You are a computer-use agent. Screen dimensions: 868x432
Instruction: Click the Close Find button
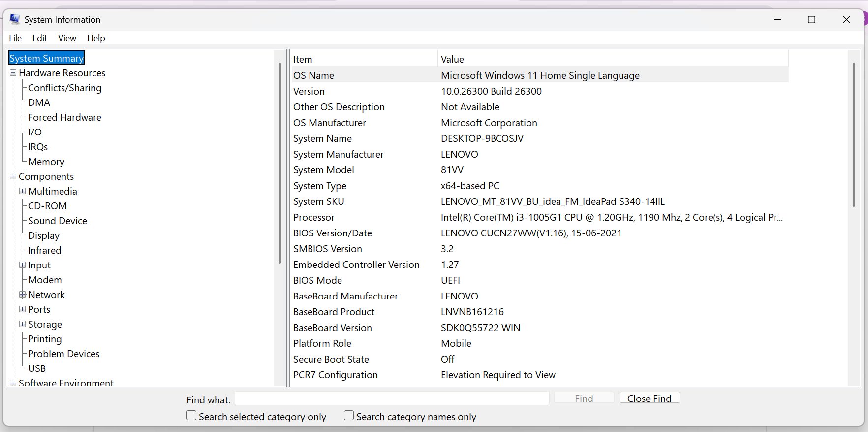click(650, 398)
